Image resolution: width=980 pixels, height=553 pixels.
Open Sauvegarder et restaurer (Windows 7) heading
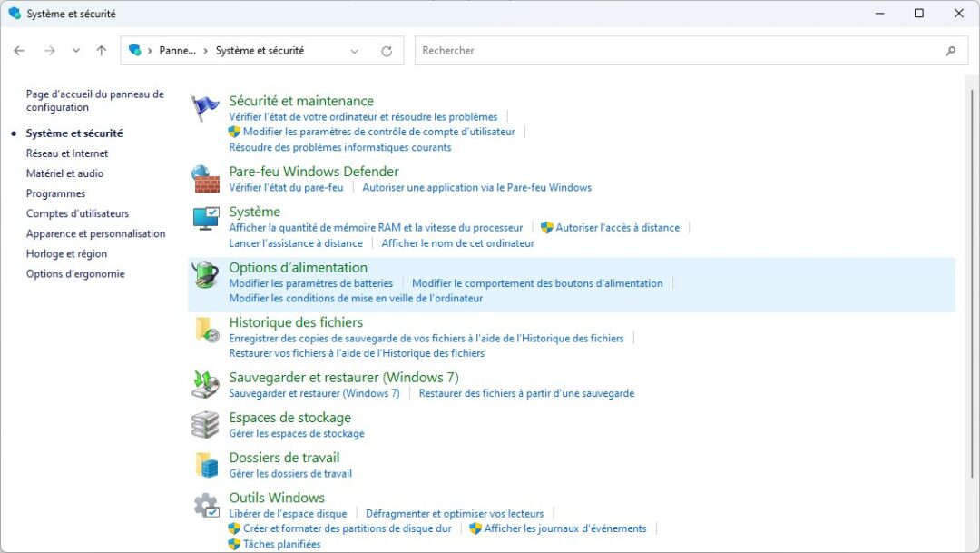point(344,377)
